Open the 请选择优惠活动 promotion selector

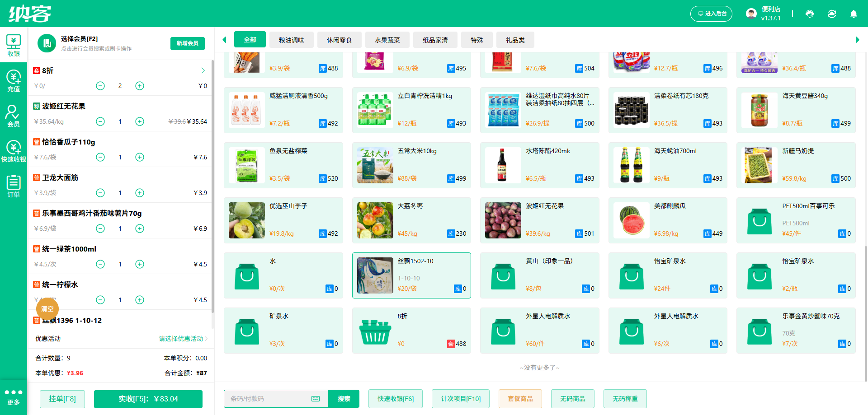click(183, 339)
